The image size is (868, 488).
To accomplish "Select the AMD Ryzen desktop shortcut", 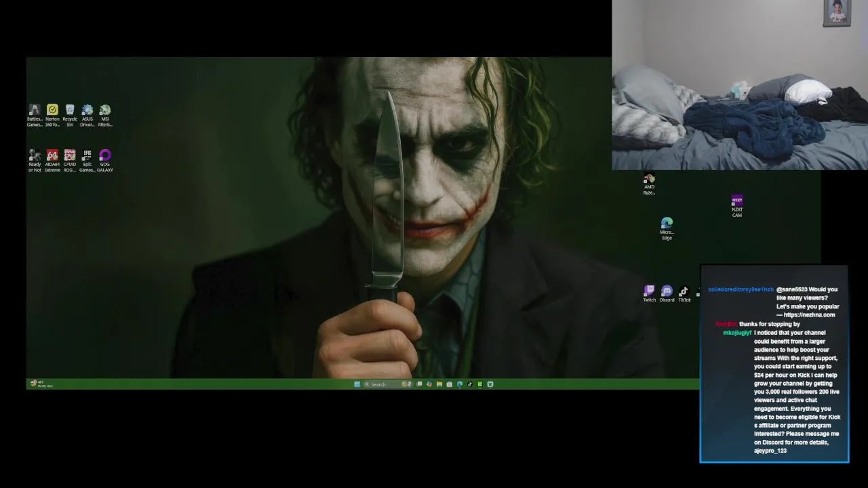I will tap(649, 184).
